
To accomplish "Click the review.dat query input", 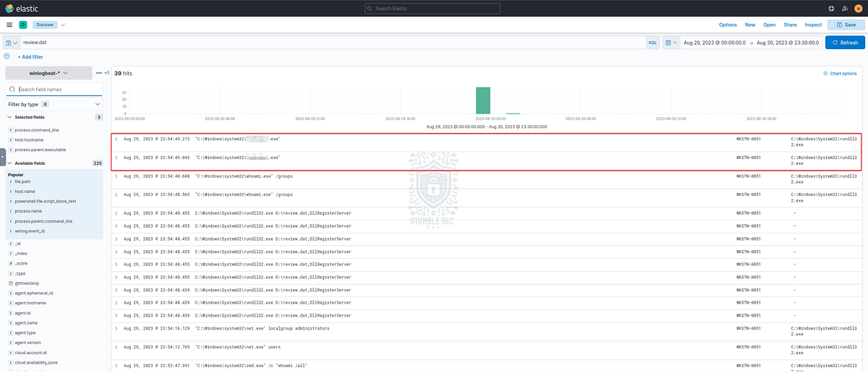I will coord(333,43).
